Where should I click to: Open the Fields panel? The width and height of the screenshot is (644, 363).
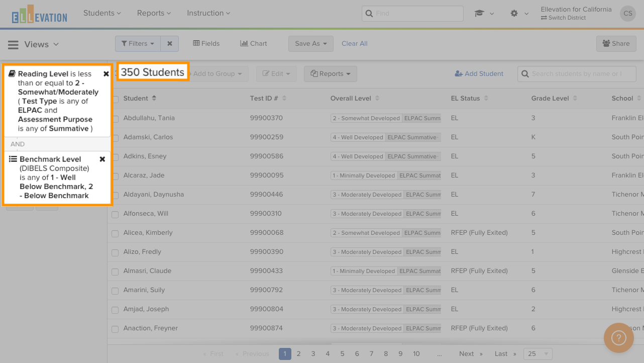click(x=206, y=44)
